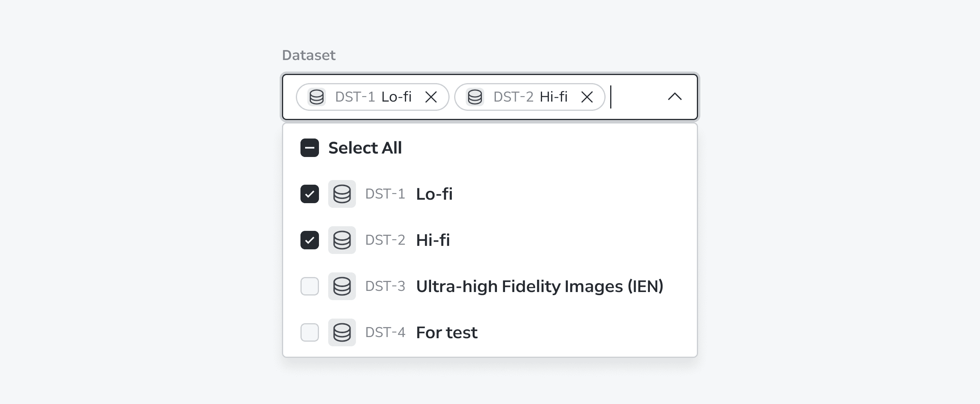Viewport: 980px width, 404px height.
Task: Check the DST-4 For test checkbox
Action: [x=310, y=332]
